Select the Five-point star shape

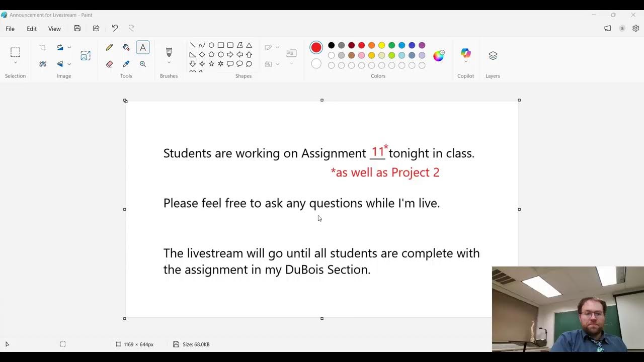pyautogui.click(x=211, y=64)
